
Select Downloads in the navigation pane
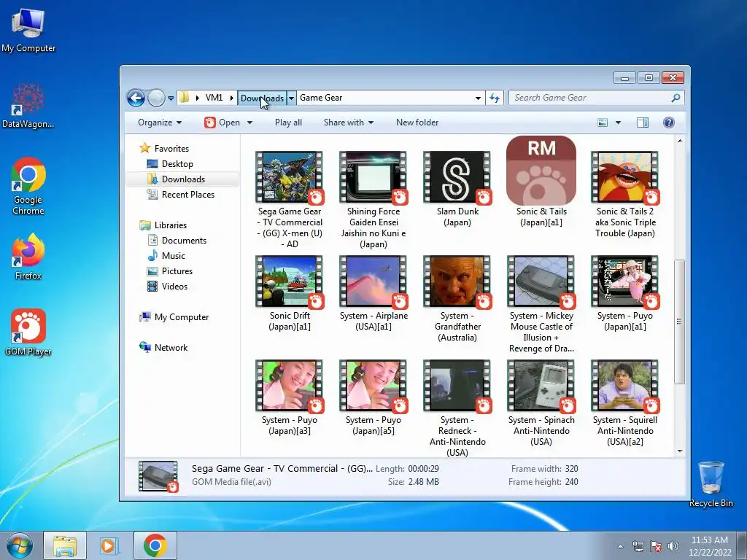click(x=183, y=179)
